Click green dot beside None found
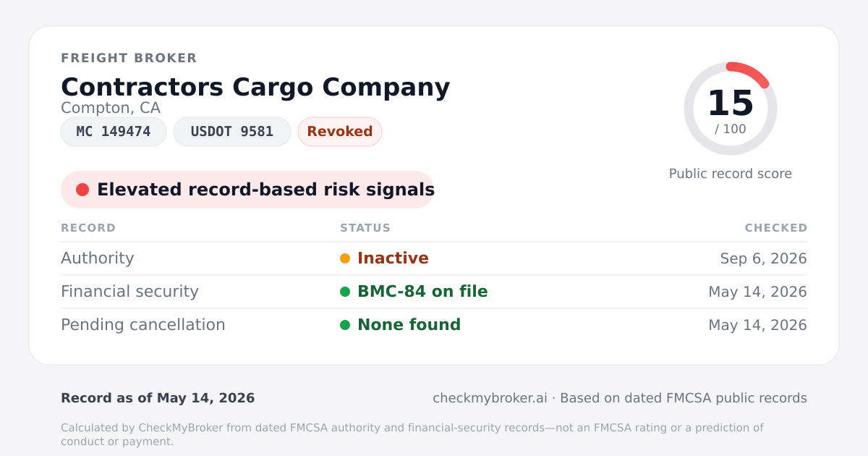The width and height of the screenshot is (868, 456). [345, 325]
